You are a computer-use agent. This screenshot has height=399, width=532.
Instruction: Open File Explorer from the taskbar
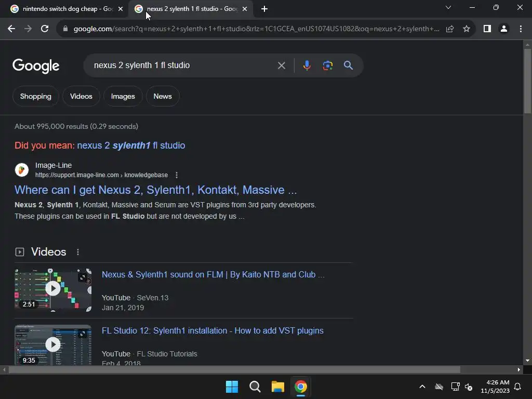tap(277, 387)
